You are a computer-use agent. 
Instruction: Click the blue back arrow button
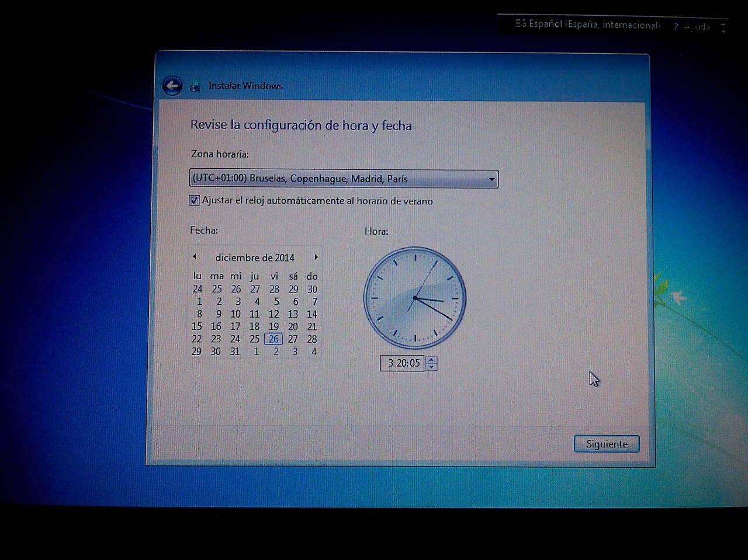point(172,86)
